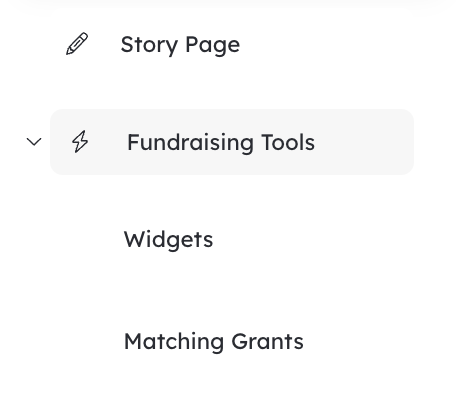Image resolution: width=464 pixels, height=396 pixels.
Task: Collapse the Fundraising Tools chevron arrow
Action: [x=34, y=142]
